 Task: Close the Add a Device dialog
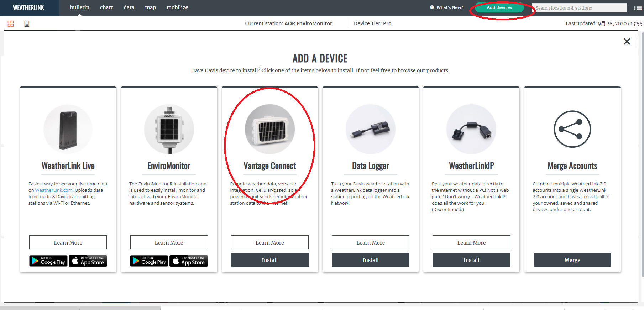627,41
